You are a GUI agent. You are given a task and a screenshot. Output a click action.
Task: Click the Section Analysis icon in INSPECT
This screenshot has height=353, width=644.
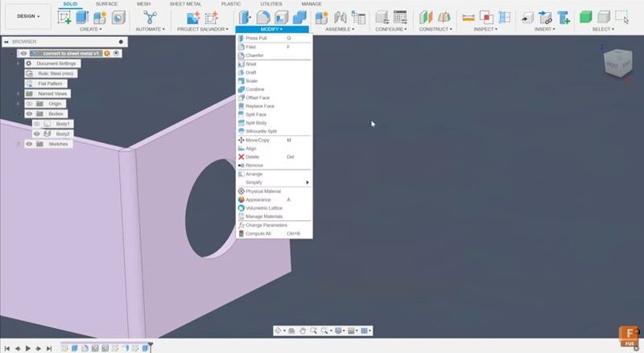[x=505, y=17]
